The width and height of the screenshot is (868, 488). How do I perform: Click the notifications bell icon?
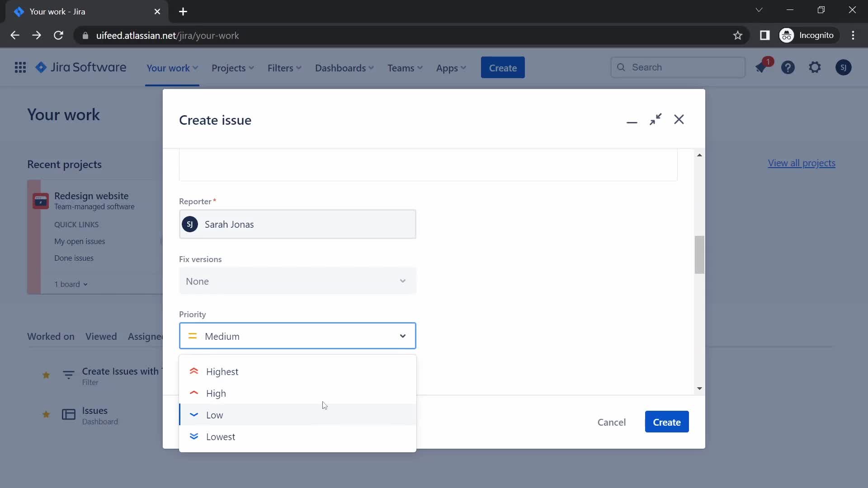(x=762, y=67)
